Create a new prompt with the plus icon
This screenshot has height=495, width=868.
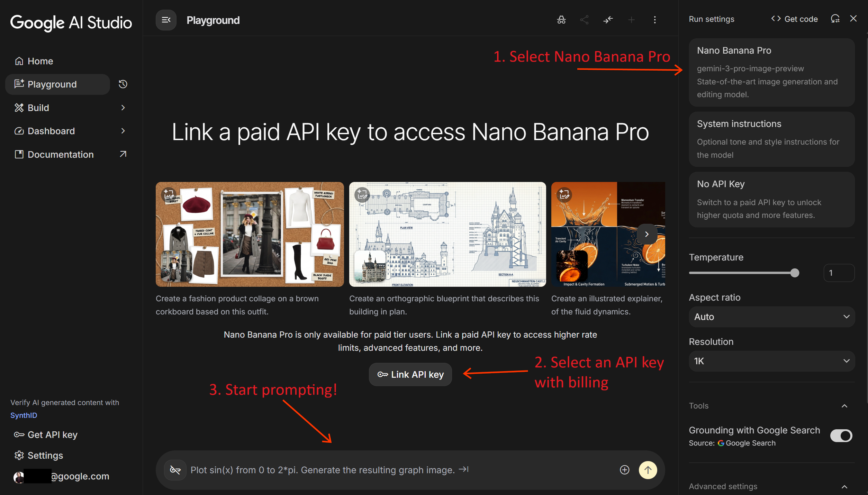(x=631, y=20)
